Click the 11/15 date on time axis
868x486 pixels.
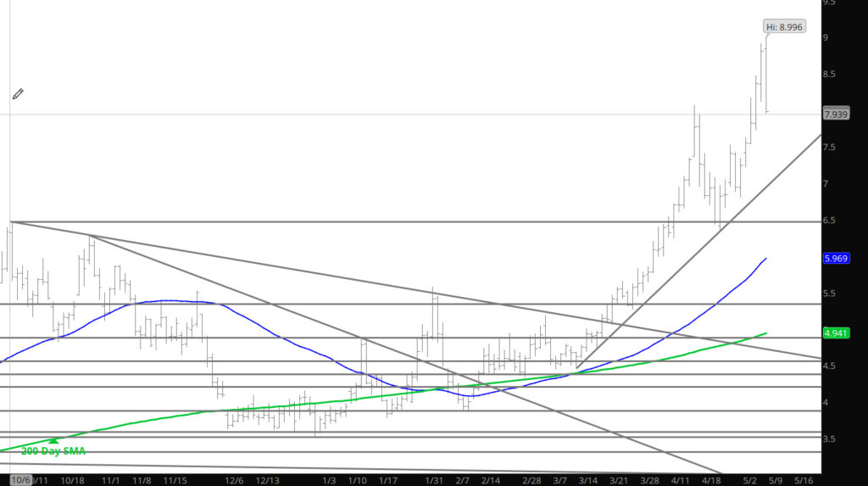click(176, 480)
